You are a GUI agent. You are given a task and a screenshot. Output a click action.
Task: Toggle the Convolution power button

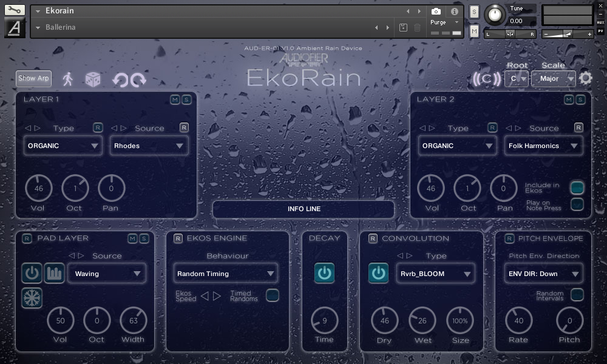(x=379, y=273)
